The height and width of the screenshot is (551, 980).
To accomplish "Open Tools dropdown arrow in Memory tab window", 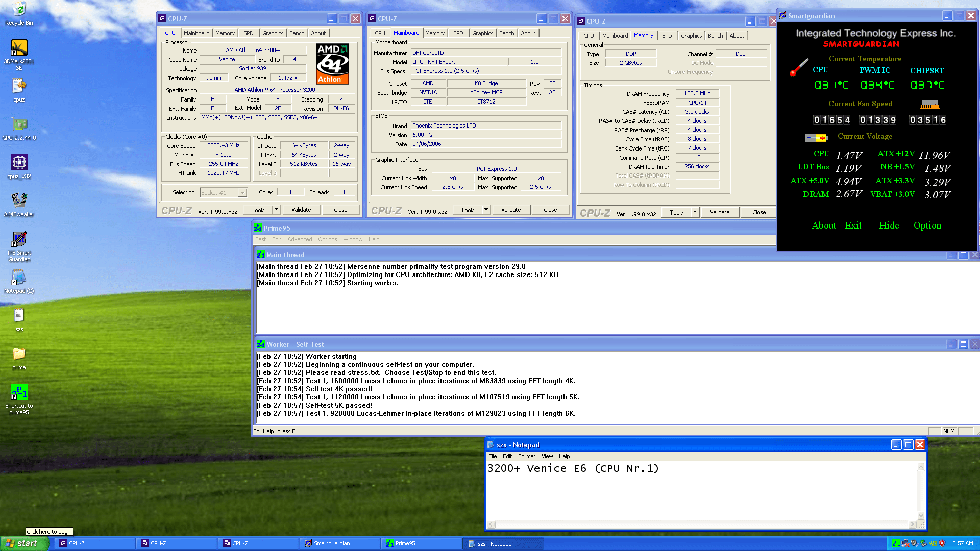I will tap(695, 212).
